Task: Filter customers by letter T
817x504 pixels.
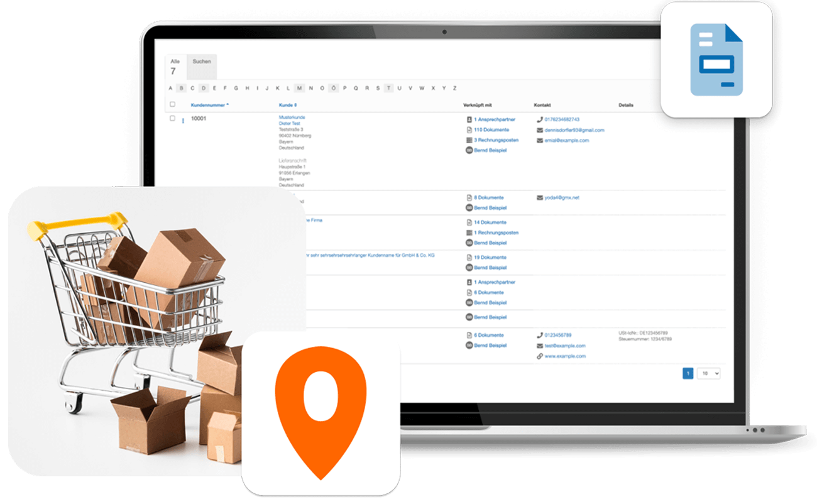Action: pyautogui.click(x=388, y=88)
